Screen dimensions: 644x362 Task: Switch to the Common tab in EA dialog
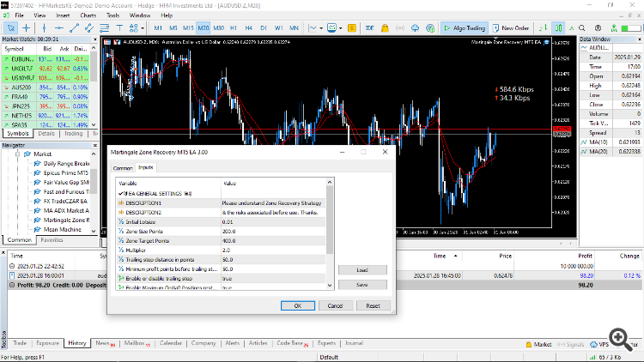click(x=123, y=168)
